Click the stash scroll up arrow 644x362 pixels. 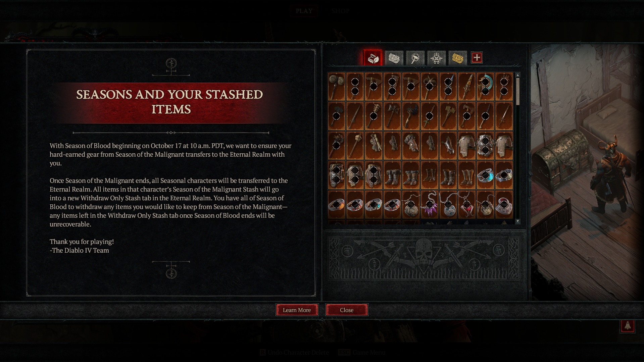point(518,75)
